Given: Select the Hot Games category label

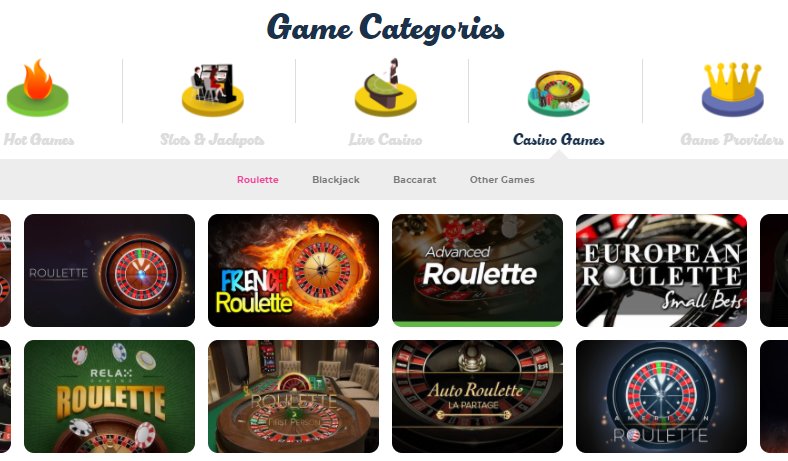Looking at the screenshot, I should click(x=39, y=139).
